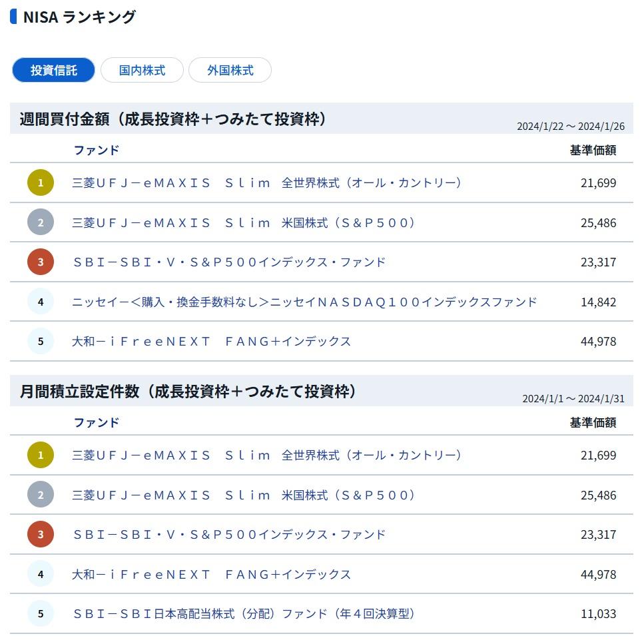Click rank 5 badge beside SBI日本高配当株式 fund
Screen dimensions: 644x644
click(41, 613)
